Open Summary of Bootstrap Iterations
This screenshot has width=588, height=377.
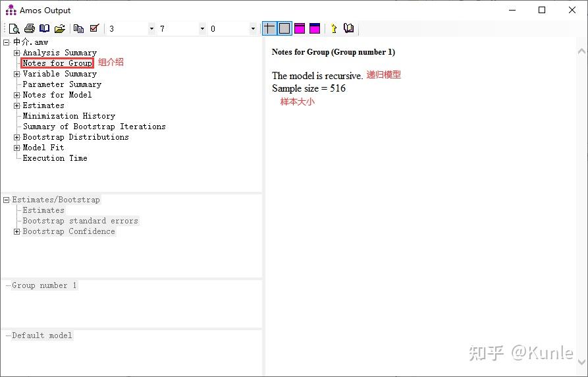pos(94,126)
